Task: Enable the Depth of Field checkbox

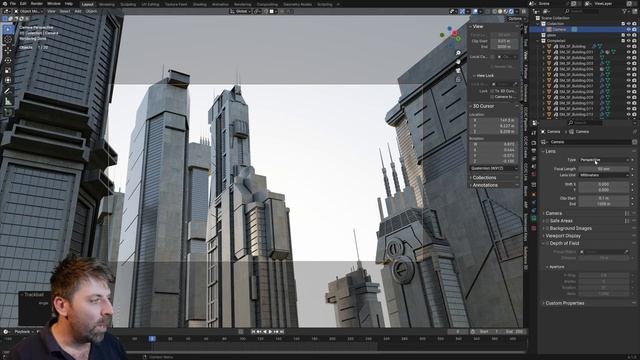Action: pos(547,243)
